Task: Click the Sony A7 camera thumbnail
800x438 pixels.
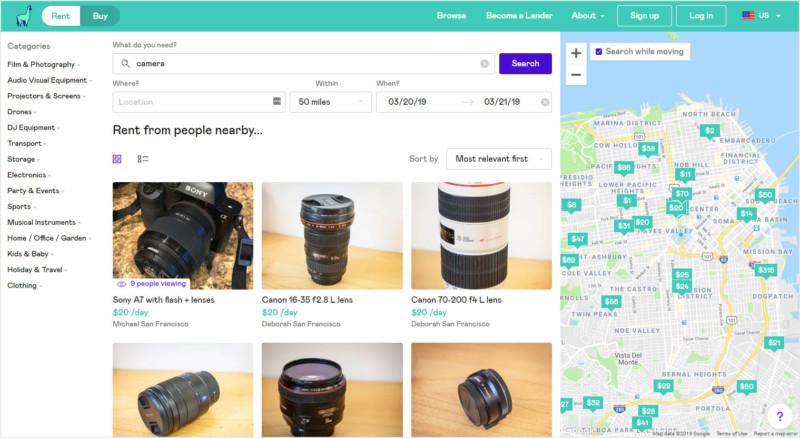Action: (183, 236)
